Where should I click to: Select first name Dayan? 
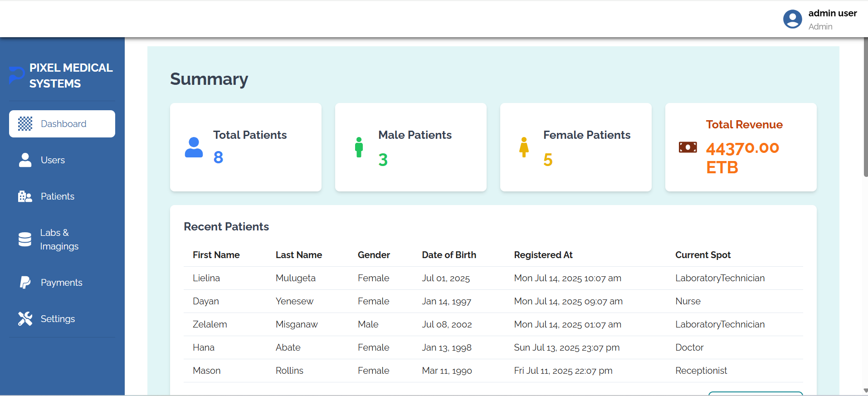pyautogui.click(x=206, y=301)
